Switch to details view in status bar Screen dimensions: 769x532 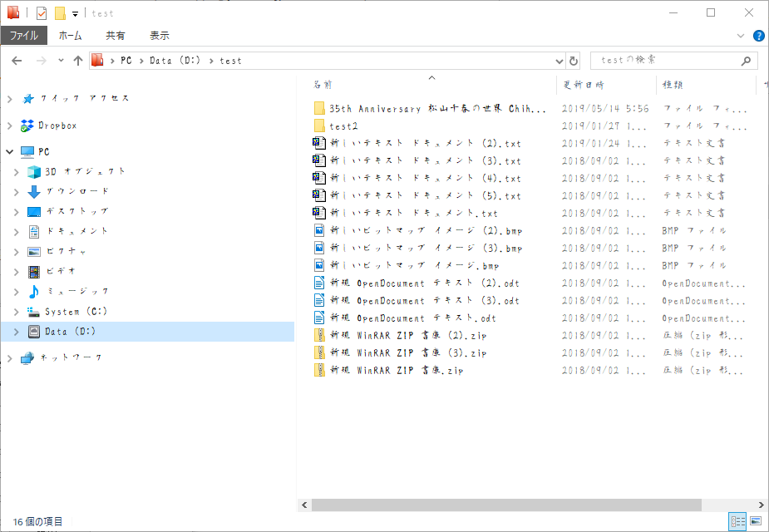point(737,521)
